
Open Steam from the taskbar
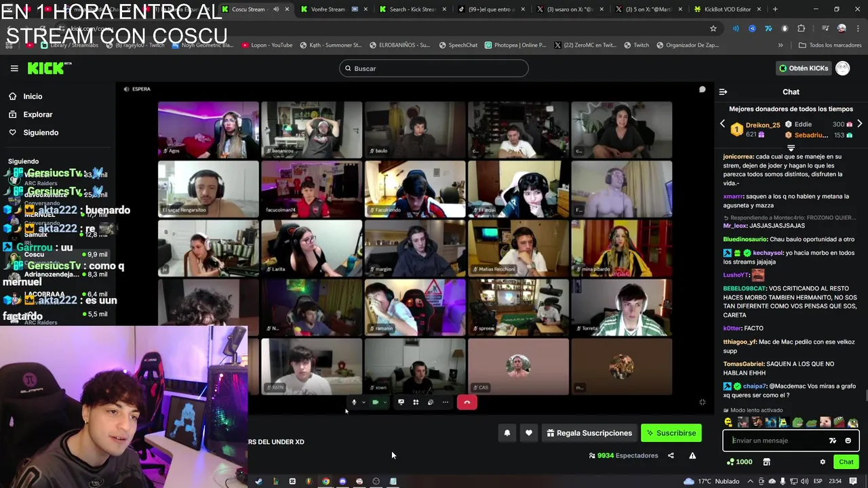pos(258,481)
